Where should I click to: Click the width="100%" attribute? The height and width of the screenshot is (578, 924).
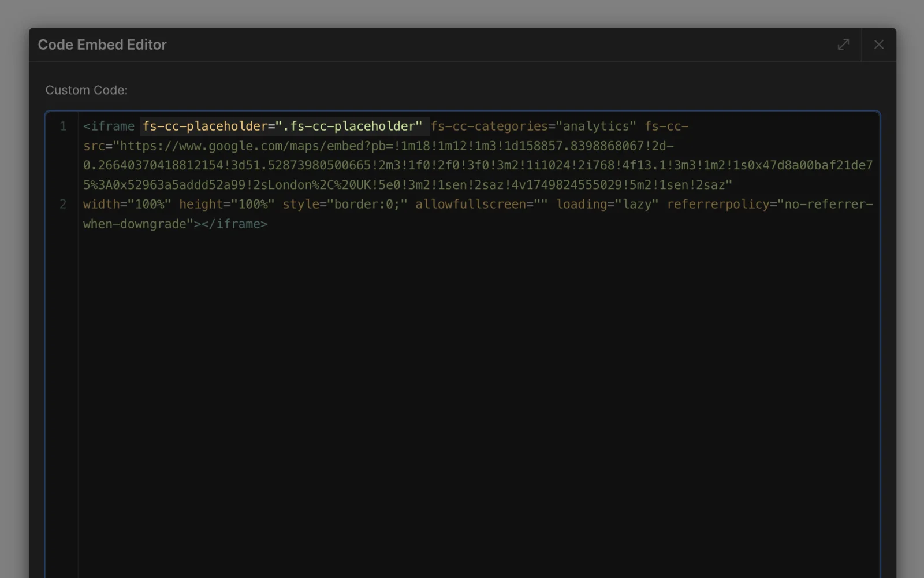tap(127, 204)
